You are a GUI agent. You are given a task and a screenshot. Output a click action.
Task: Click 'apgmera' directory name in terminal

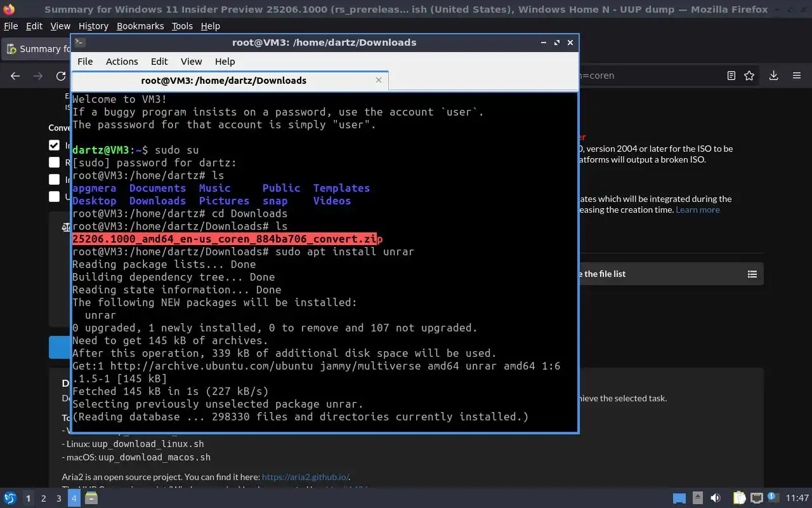click(95, 188)
